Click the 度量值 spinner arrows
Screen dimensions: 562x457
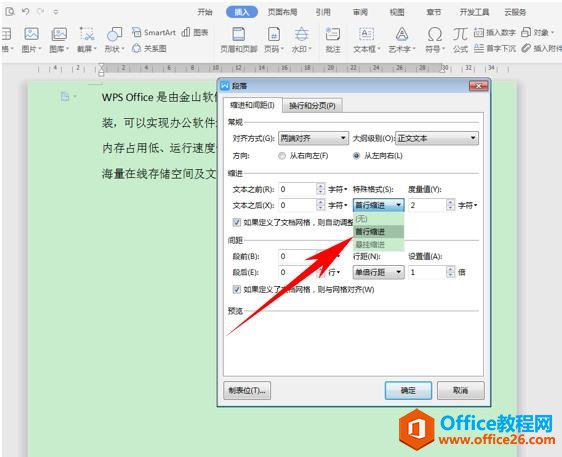451,205
